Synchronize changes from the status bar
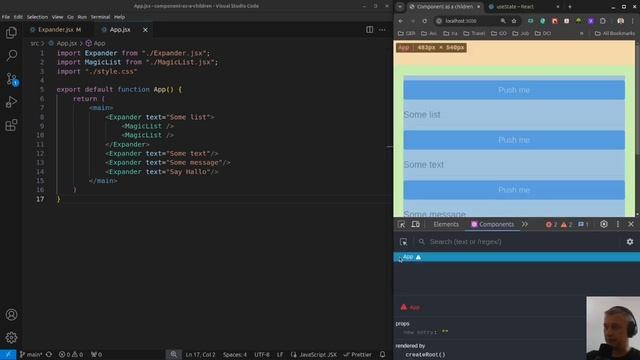This screenshot has width=640, height=360. point(49,355)
